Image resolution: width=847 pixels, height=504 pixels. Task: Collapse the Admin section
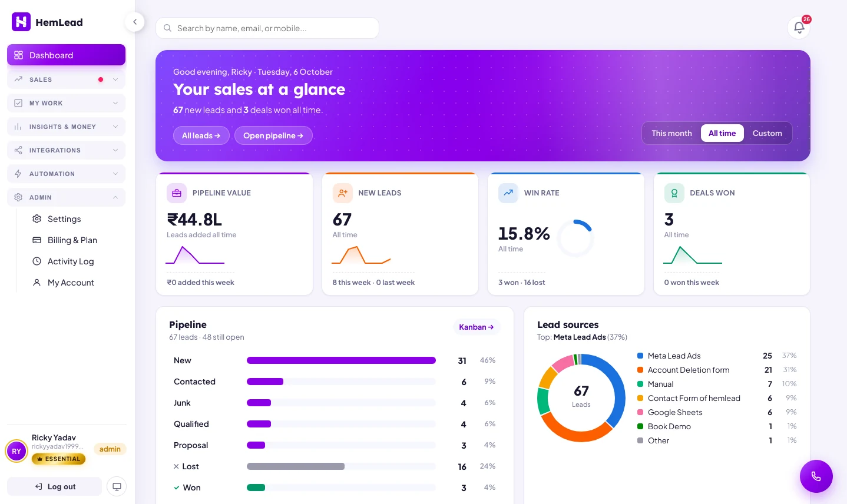tap(66, 197)
